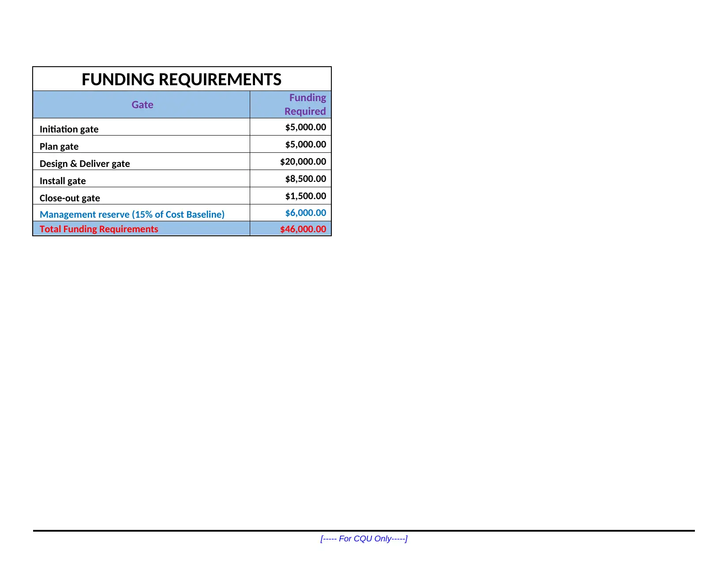This screenshot has height=563, width=728.
Task: Click the $46,000.00 total value
Action: point(303,229)
